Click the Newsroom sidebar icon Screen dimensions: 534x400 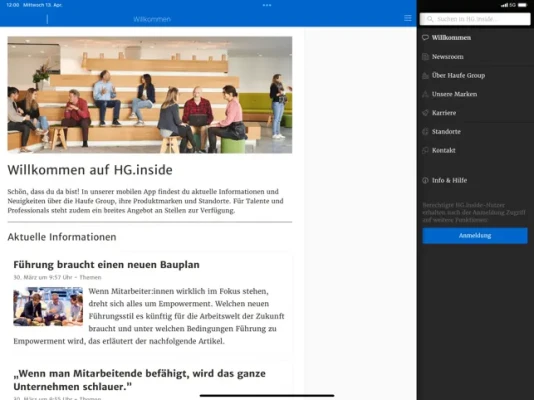(x=425, y=57)
